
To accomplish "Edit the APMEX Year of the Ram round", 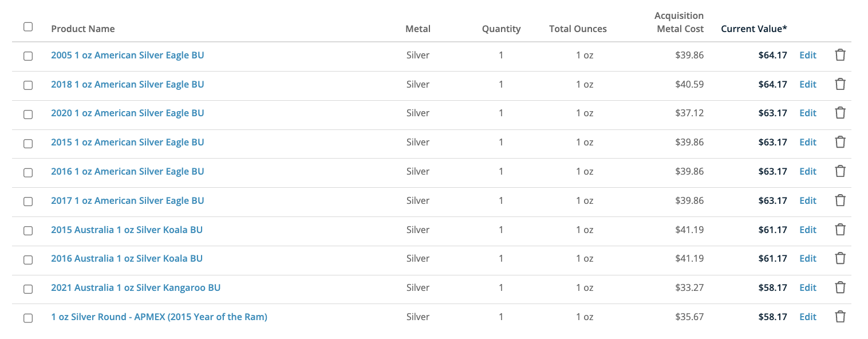I will pos(807,317).
